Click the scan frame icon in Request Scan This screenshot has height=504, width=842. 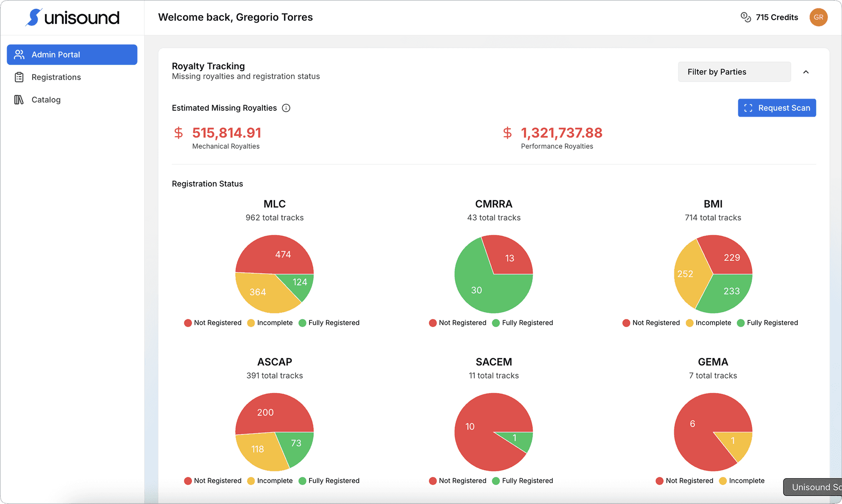748,108
